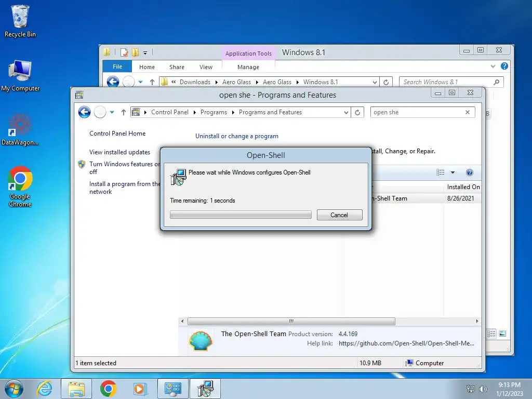This screenshot has height=399, width=532.
Task: Launch Internet Explorer from the taskbar
Action: [45, 389]
